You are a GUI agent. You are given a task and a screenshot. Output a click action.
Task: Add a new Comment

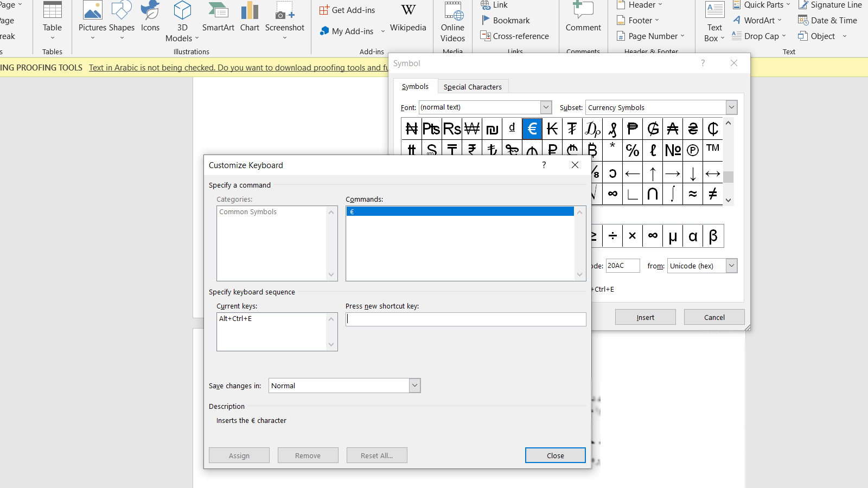pos(583,17)
